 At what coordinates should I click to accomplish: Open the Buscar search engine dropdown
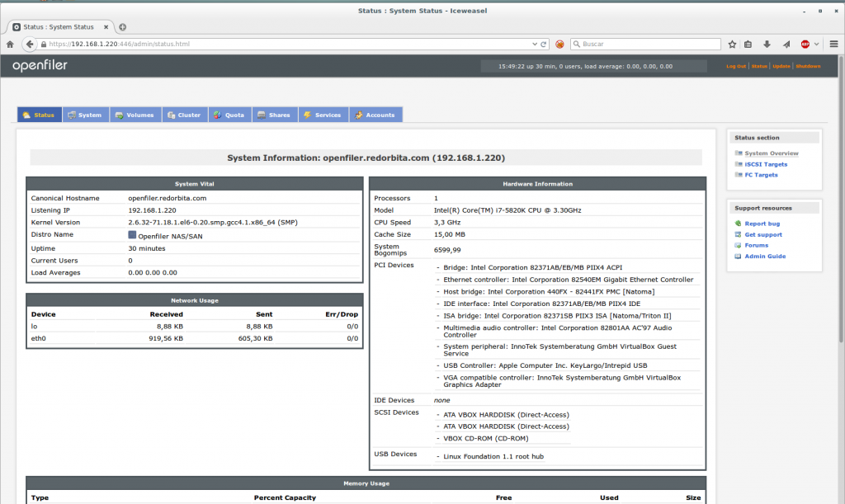pyautogui.click(x=576, y=44)
